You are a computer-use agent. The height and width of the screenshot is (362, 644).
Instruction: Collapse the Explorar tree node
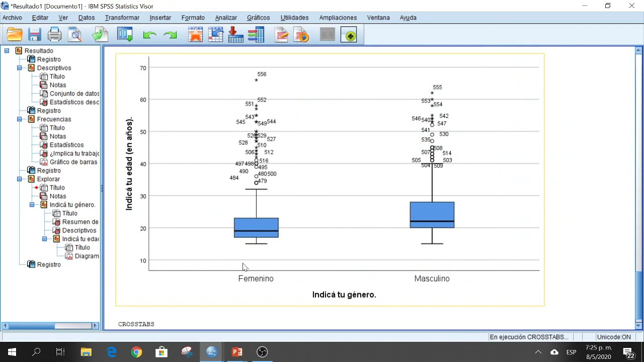click(x=19, y=179)
